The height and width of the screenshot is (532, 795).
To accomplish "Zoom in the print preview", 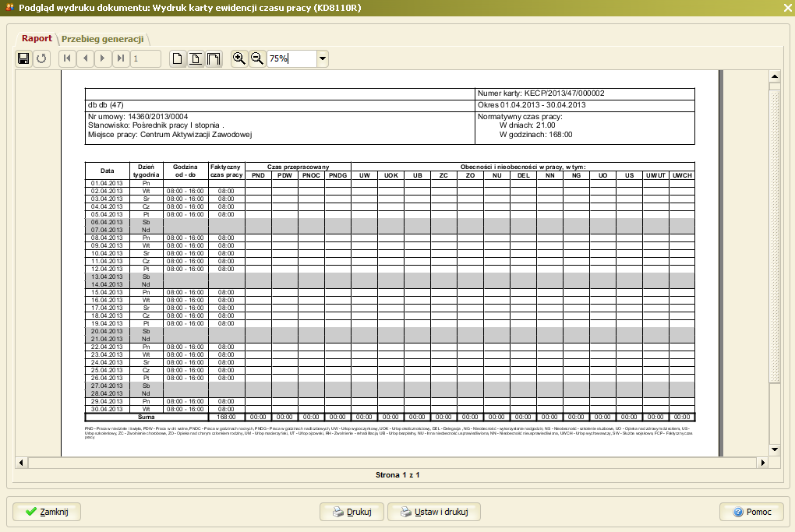I will [238, 58].
